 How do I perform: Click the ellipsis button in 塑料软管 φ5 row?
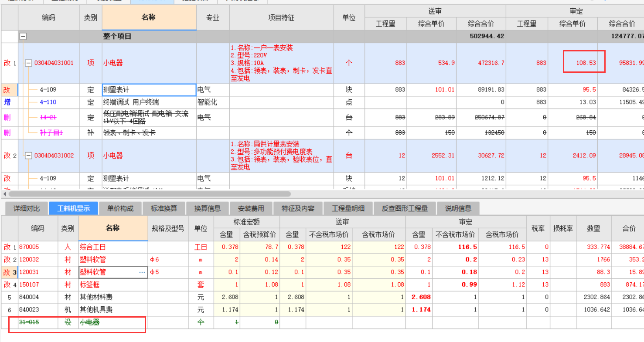[142, 272]
